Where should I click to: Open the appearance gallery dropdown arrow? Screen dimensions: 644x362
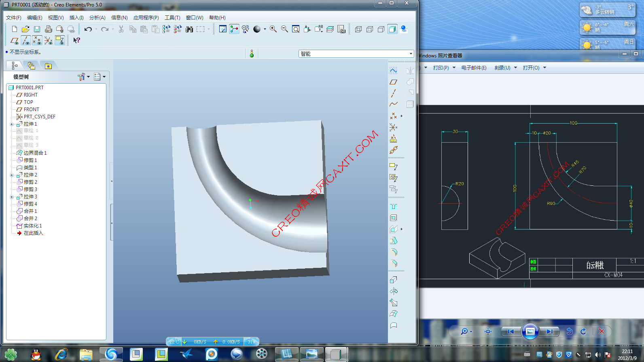click(x=265, y=29)
